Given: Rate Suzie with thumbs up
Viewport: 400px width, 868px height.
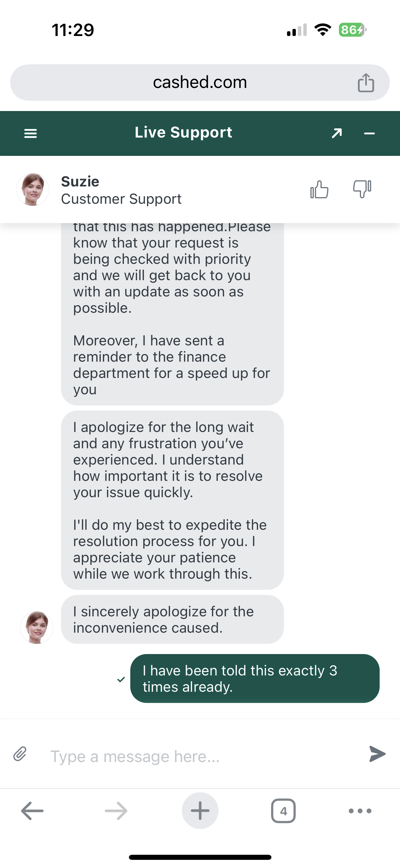Looking at the screenshot, I should [x=319, y=189].
